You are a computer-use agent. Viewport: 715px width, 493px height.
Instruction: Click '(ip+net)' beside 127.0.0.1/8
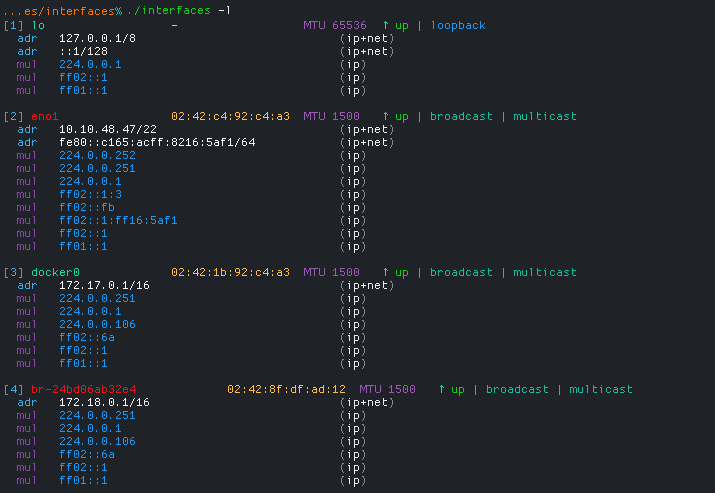click(x=367, y=39)
